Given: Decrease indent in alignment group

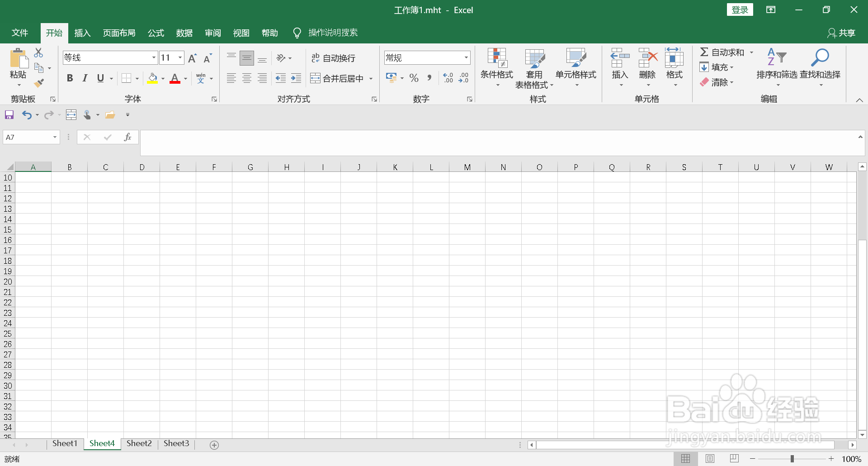Looking at the screenshot, I should 281,78.
